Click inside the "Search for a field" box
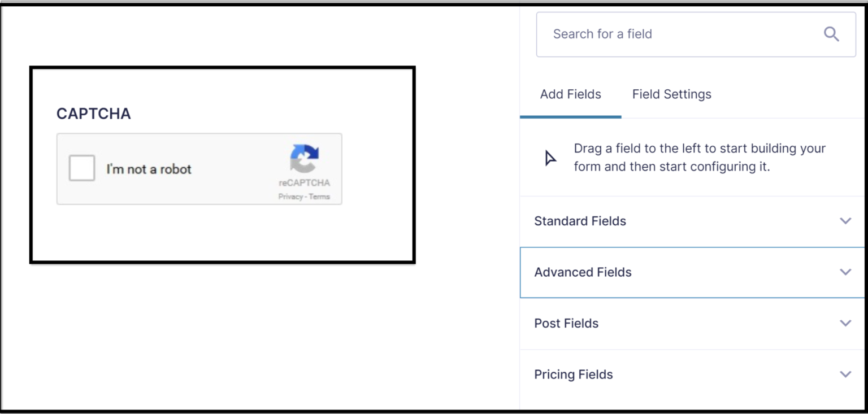Image resolution: width=868 pixels, height=414 pixels. [650, 34]
